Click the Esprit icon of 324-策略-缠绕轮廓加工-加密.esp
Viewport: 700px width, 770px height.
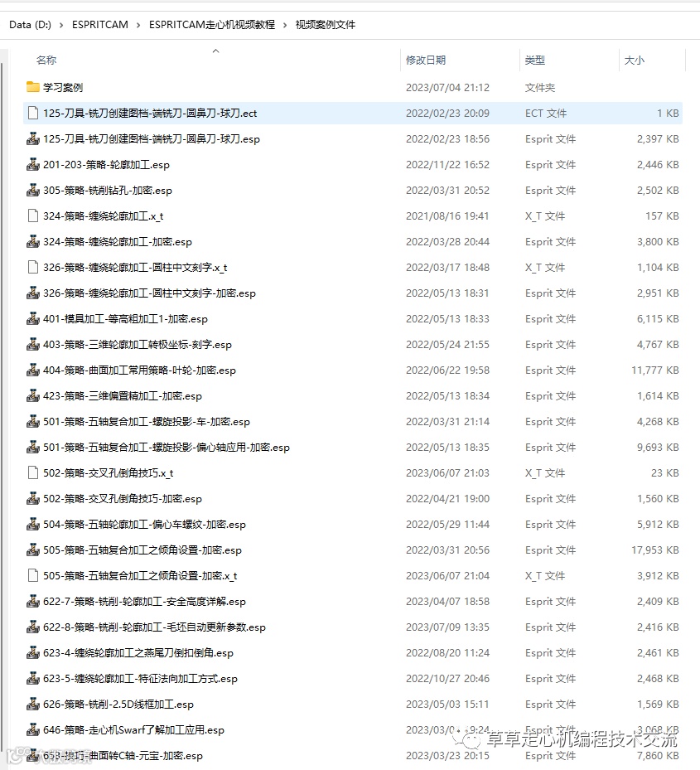point(33,241)
